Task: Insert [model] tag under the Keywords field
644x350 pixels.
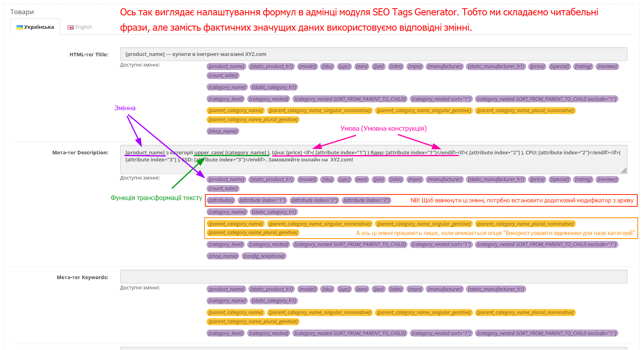Action: pos(307,289)
